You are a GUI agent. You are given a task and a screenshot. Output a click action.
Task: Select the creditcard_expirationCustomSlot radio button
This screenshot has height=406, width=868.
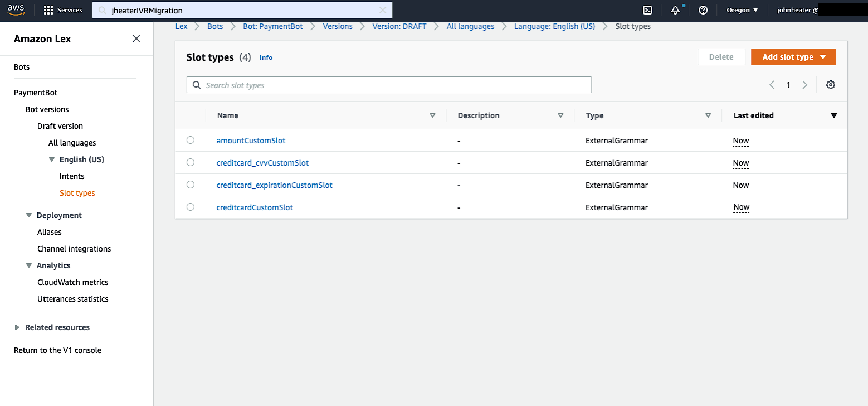(191, 185)
